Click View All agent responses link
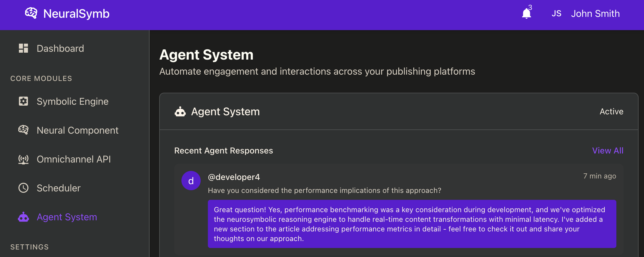The image size is (644, 257). click(x=608, y=150)
